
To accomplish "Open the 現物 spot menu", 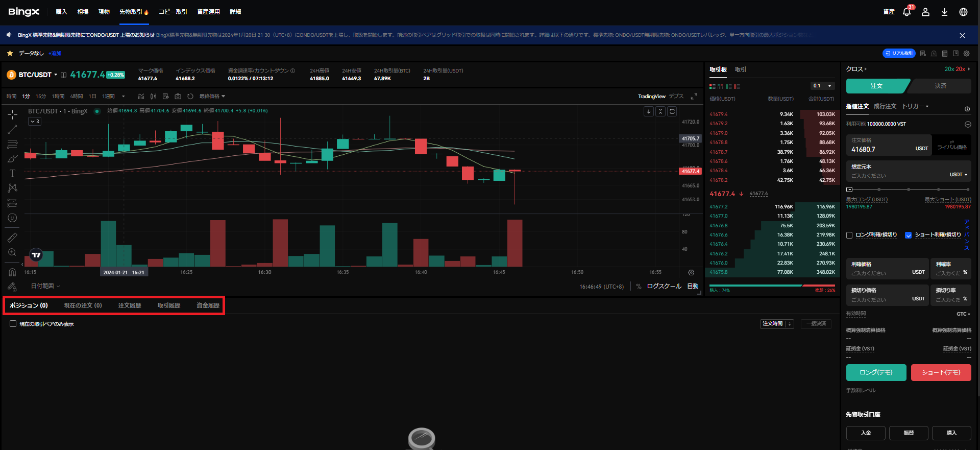I will tap(104, 12).
